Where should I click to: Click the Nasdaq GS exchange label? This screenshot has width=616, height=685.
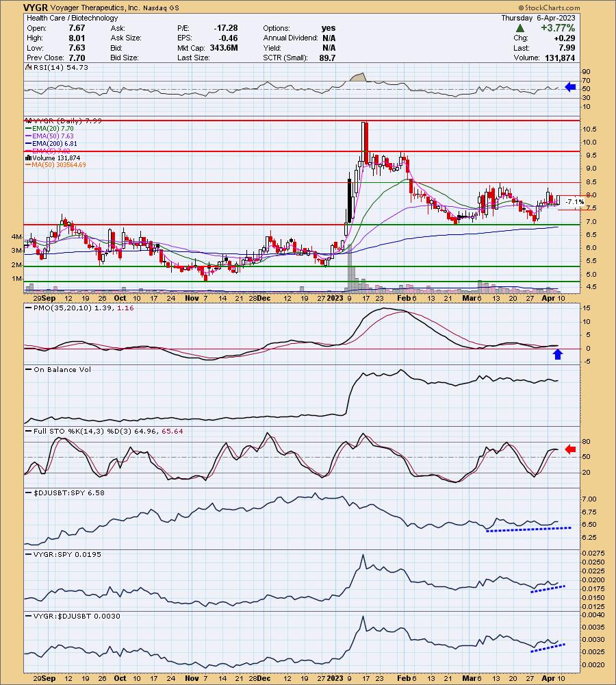(161, 8)
